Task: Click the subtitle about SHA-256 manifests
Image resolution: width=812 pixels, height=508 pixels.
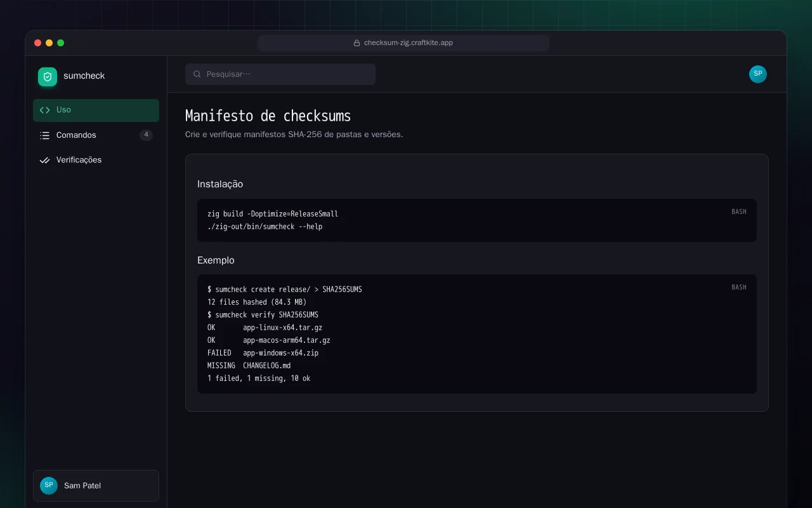Action: point(294,135)
